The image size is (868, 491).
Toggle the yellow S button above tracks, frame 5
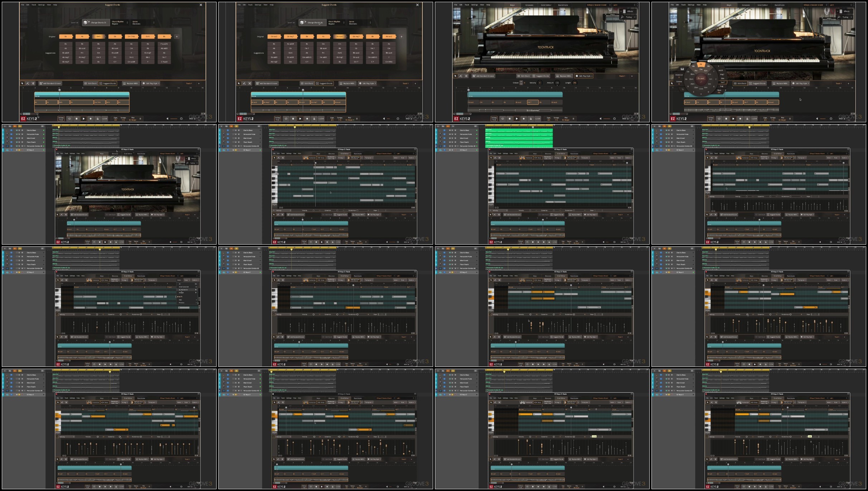tap(20, 126)
